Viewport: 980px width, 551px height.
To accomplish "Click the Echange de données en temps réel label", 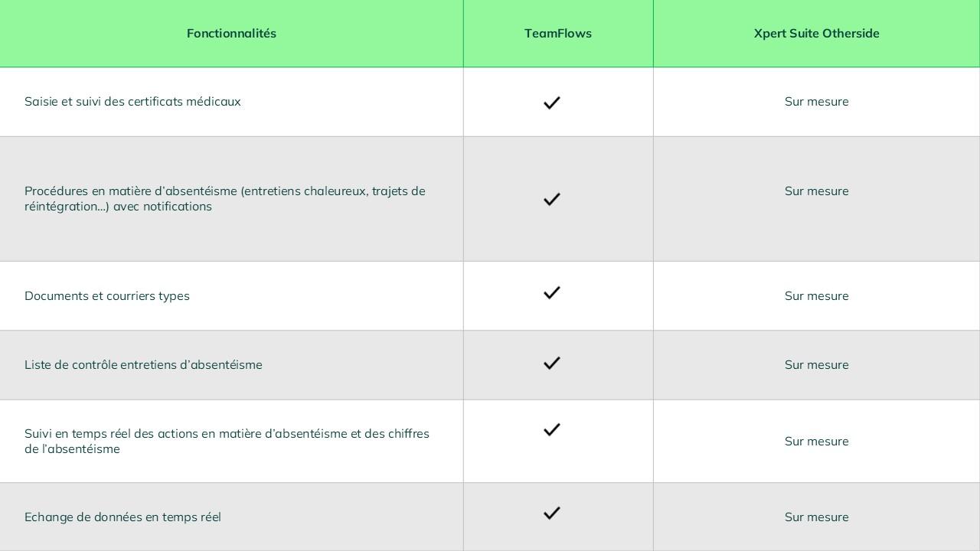I will (x=122, y=517).
